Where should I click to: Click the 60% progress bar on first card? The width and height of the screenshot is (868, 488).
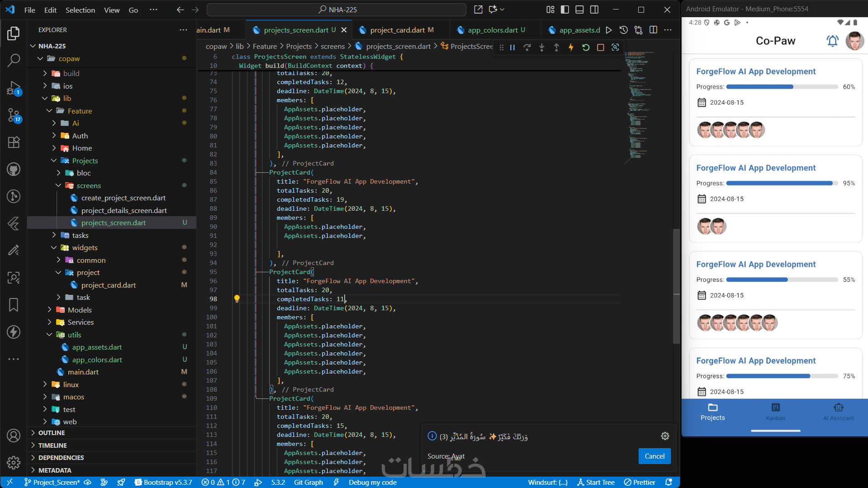782,87
